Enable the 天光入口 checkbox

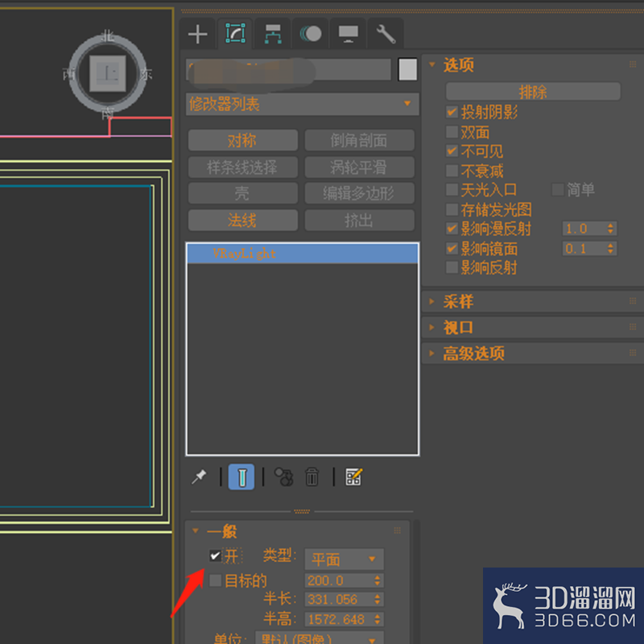452,190
